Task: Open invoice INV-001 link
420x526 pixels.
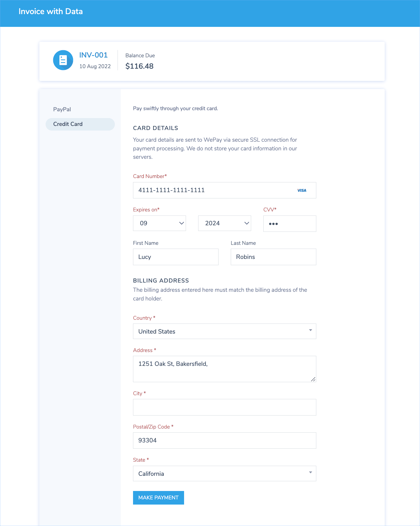Action: [93, 55]
